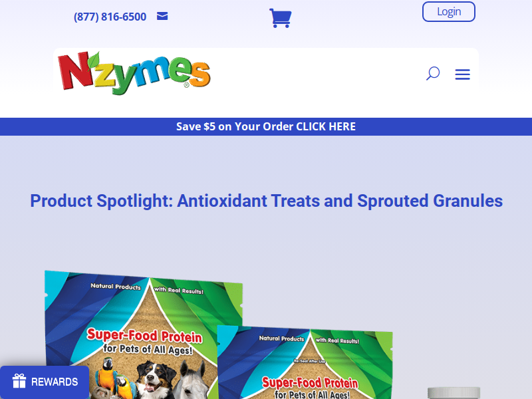Open the Product Spotlight article heading
532x399 pixels.
tap(267, 201)
